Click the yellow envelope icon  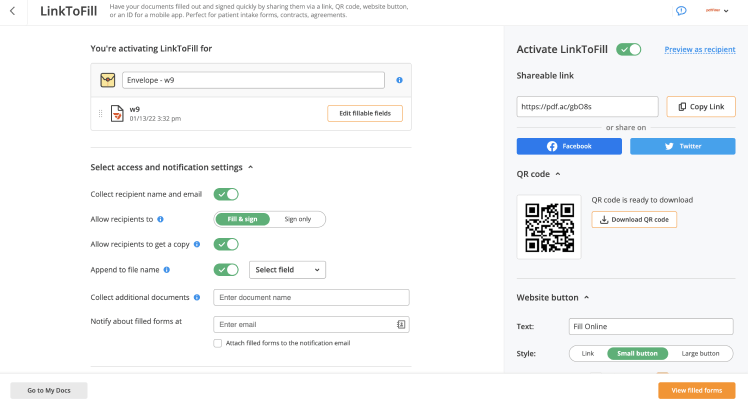tap(108, 80)
